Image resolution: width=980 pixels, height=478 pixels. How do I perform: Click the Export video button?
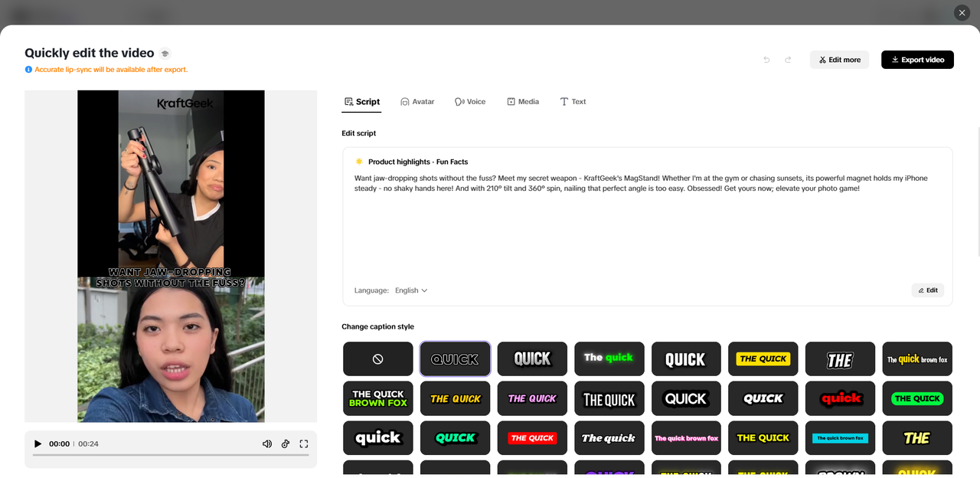917,59
